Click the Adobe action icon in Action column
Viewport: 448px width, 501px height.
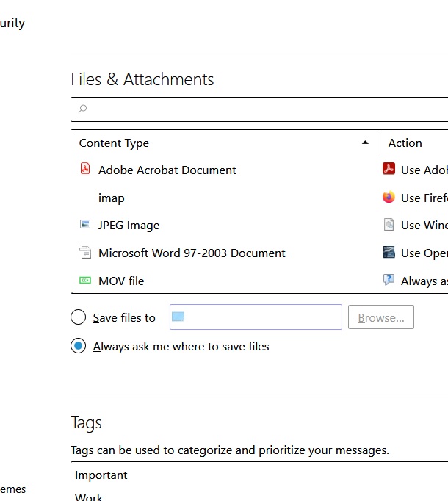pyautogui.click(x=389, y=170)
